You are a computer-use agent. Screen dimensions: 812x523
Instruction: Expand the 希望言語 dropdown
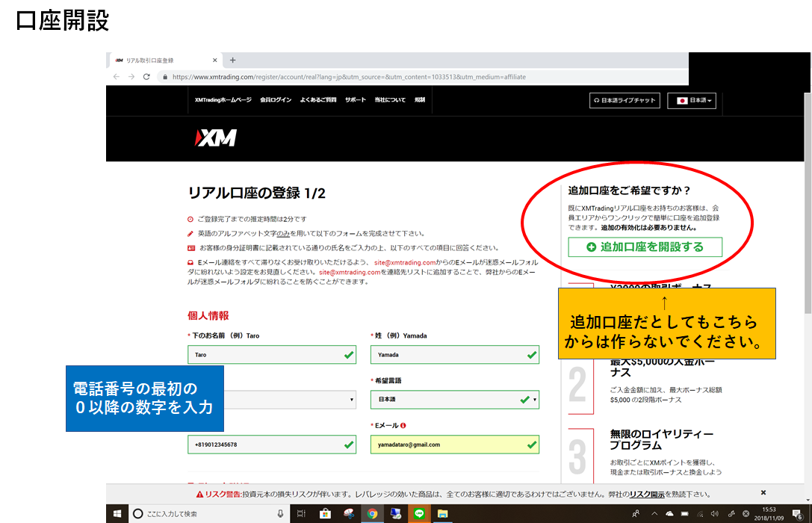[x=455, y=399]
